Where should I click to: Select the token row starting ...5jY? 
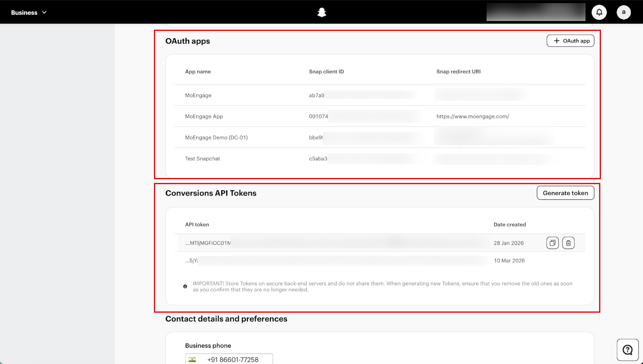(x=380, y=260)
